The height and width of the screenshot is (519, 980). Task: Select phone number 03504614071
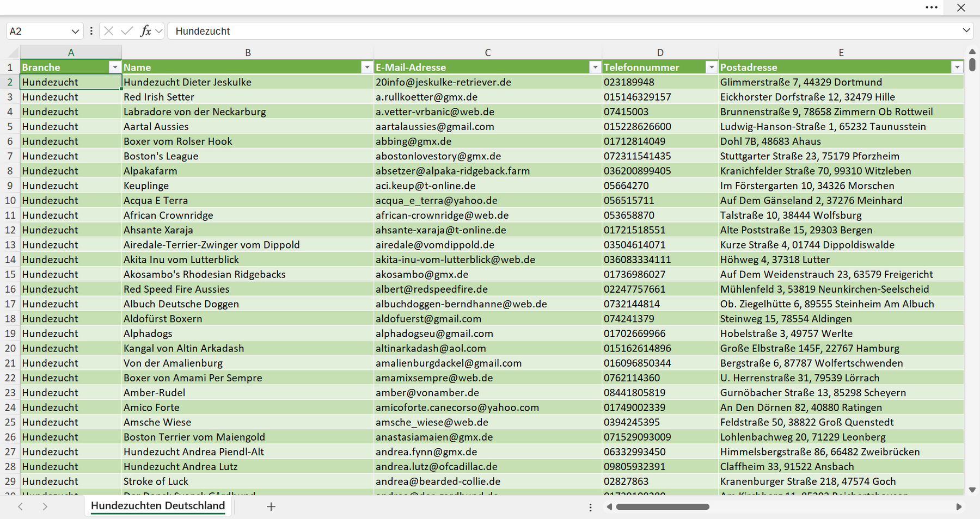pos(660,245)
